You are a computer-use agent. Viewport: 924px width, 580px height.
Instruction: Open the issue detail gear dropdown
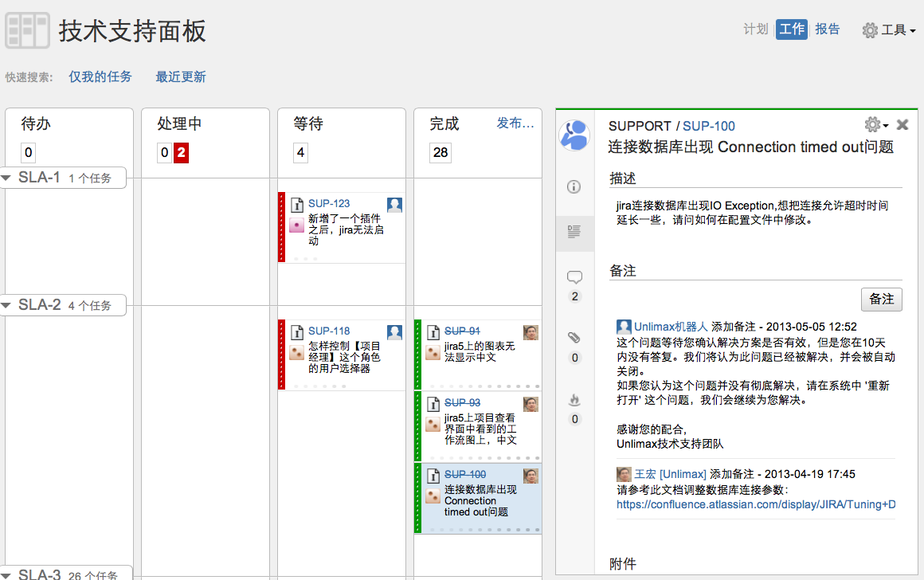click(x=875, y=125)
